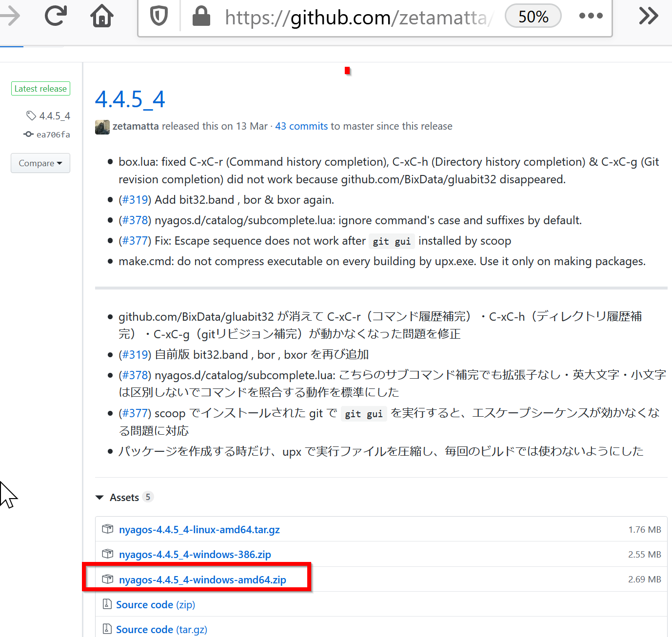Screen dimensions: 672x637
Task: View the 43 commits link
Action: click(x=301, y=126)
